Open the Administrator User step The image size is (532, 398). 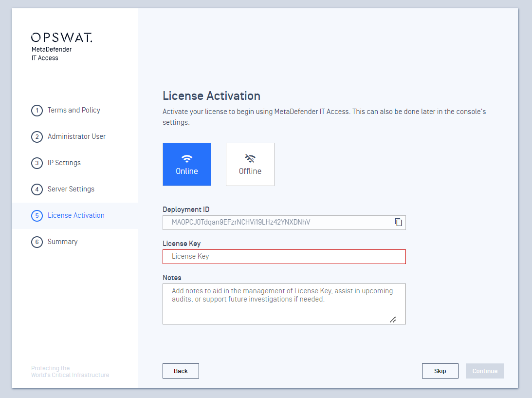(x=68, y=136)
